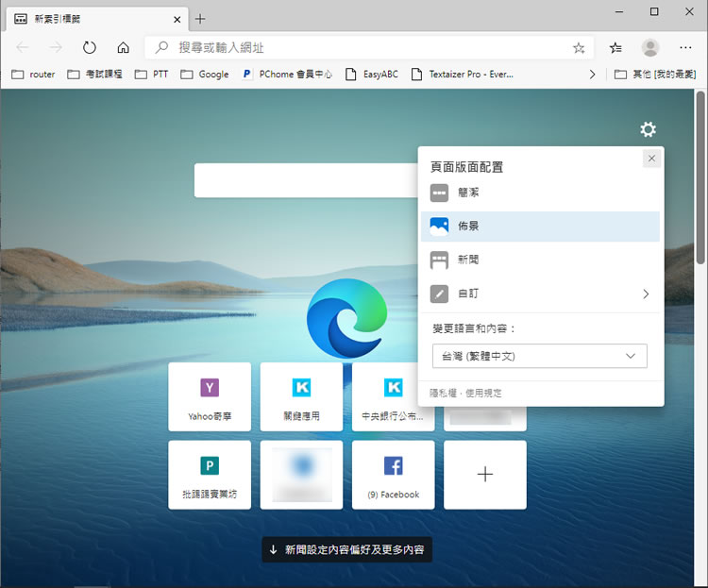708x588 pixels.
Task: Select the 佈景 inspirational layout option
Action: coord(540,227)
